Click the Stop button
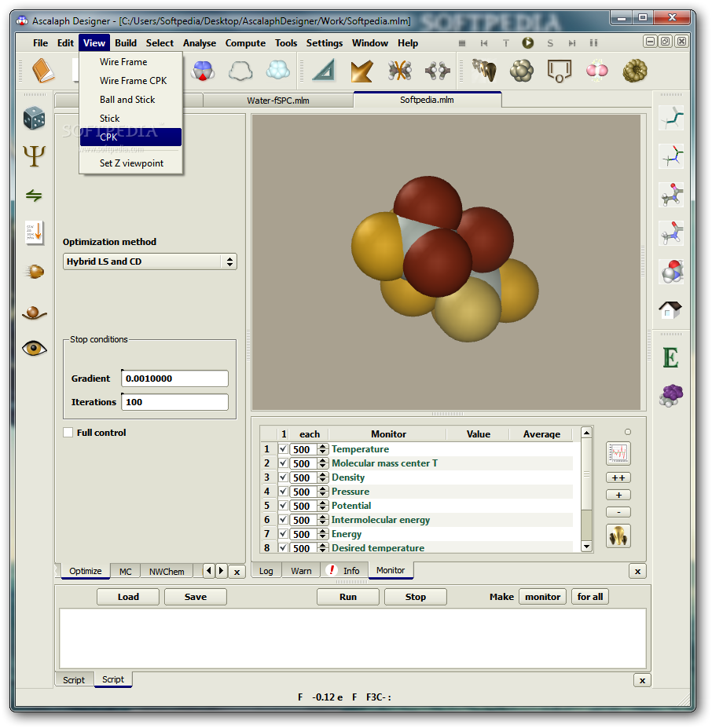Viewport: 712px width, 728px height. pyautogui.click(x=416, y=597)
